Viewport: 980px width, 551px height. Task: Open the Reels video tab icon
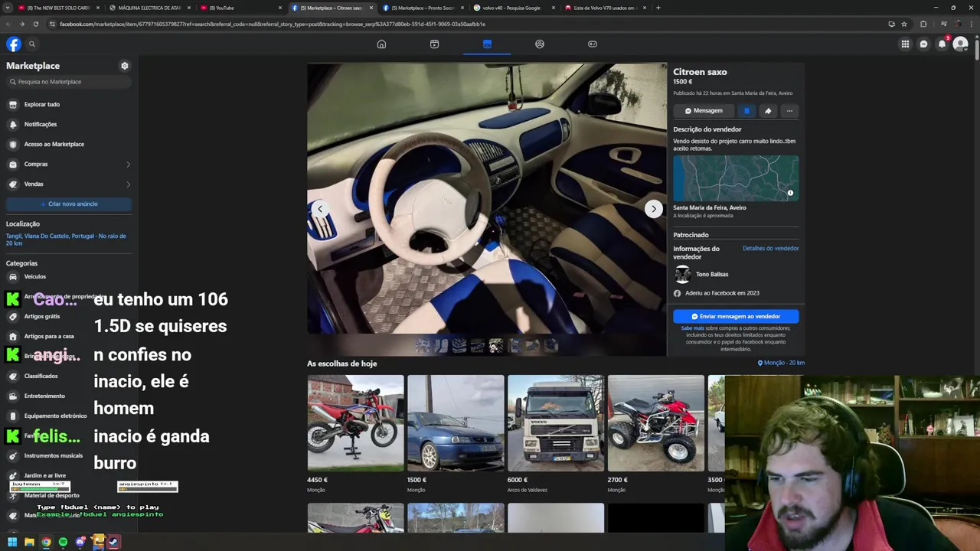coord(434,44)
